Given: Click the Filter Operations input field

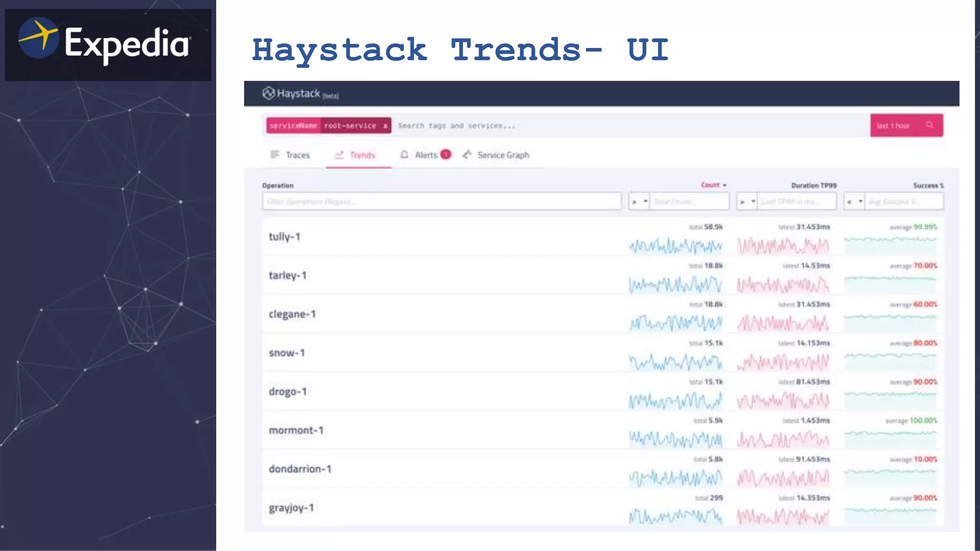Looking at the screenshot, I should (441, 202).
